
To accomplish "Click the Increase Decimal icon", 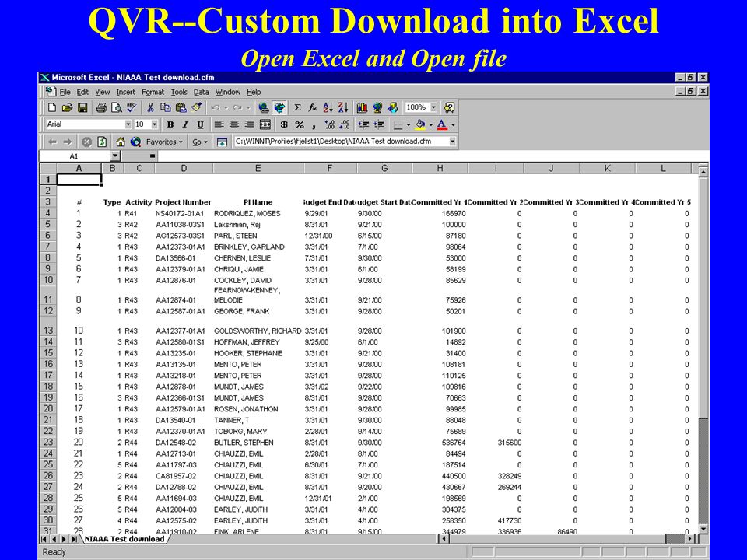I will click(x=329, y=124).
